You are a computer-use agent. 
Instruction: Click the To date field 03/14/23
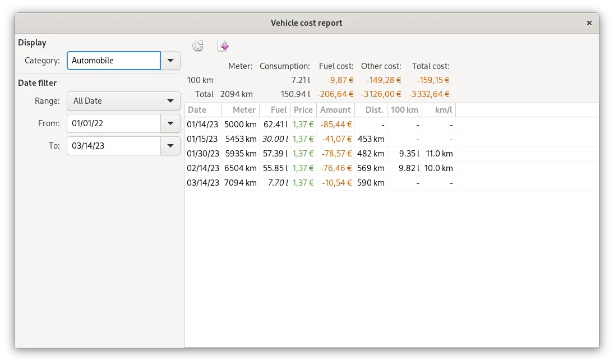(x=114, y=146)
